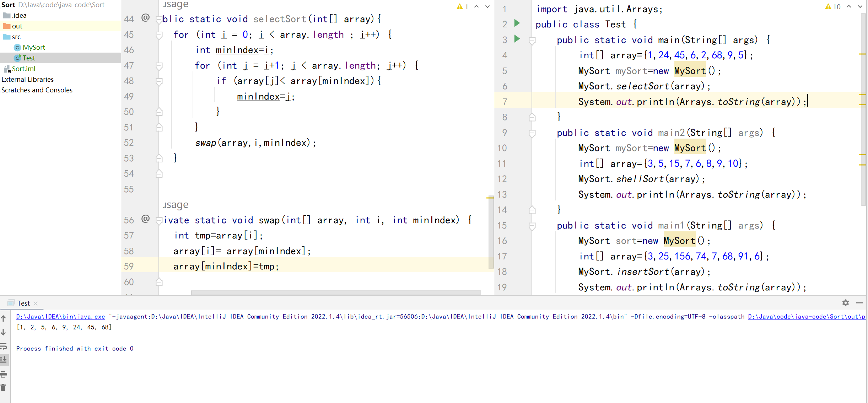Viewport: 868px width, 403px height.
Task: Open the java.exe path link in console
Action: pyautogui.click(x=60, y=317)
